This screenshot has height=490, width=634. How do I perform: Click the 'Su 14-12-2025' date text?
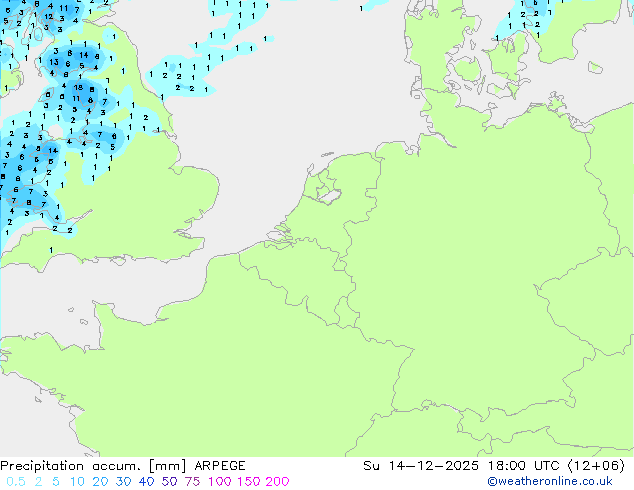coord(421,466)
